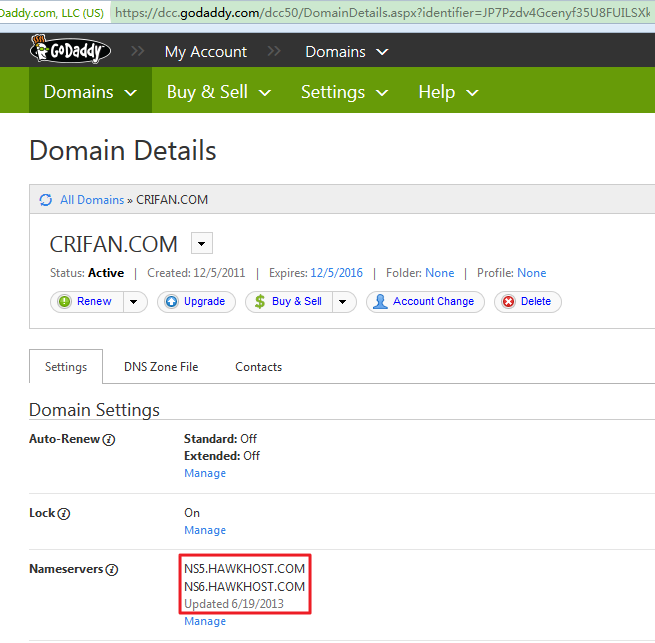Click the Upgrade button

tap(196, 302)
